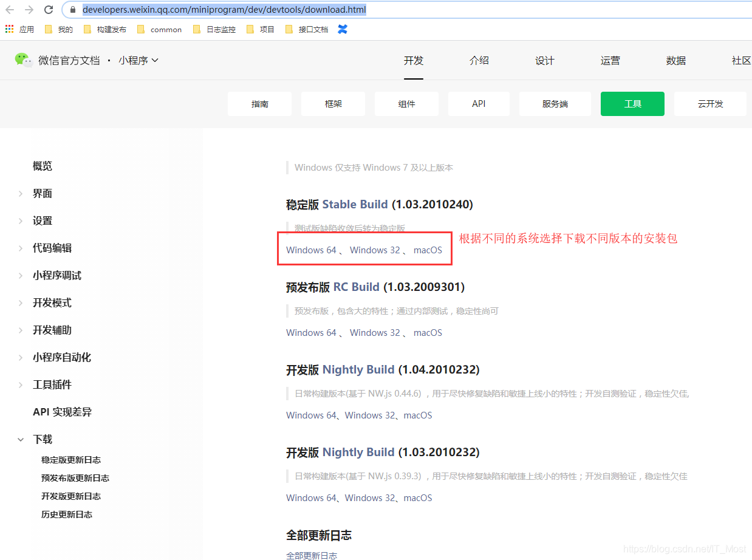752x560 pixels.
Task: Open 开发版更新日志 in sidebar
Action: click(x=71, y=496)
